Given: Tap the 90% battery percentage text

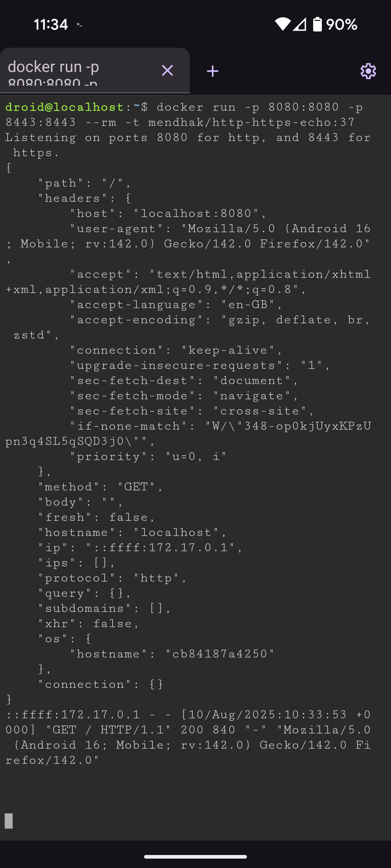Looking at the screenshot, I should 341,25.
